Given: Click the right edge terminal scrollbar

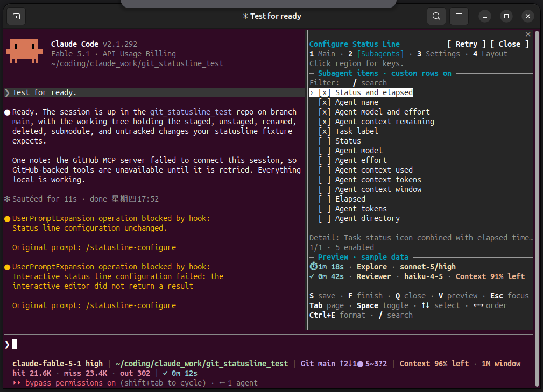Looking at the screenshot, I should [537, 208].
